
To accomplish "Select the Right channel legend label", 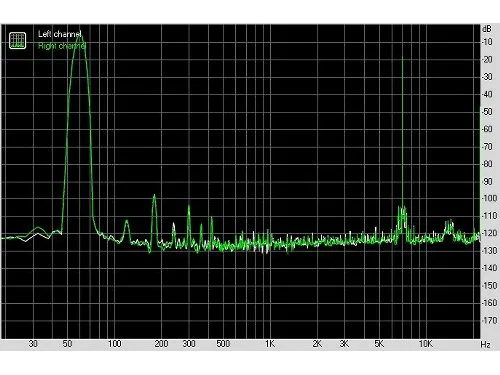I will [62, 46].
